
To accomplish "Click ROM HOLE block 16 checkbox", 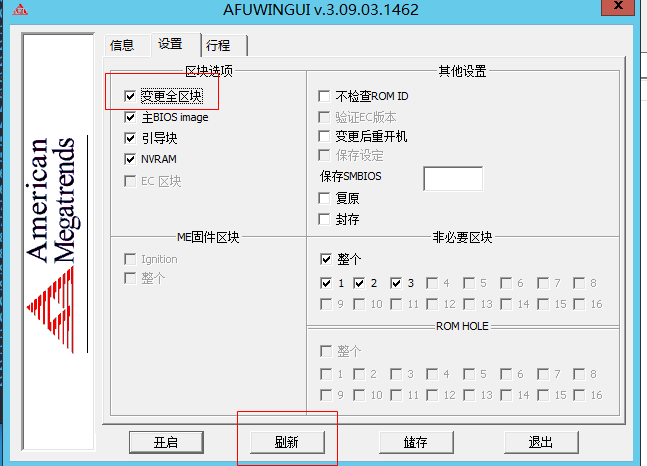I will 580,395.
